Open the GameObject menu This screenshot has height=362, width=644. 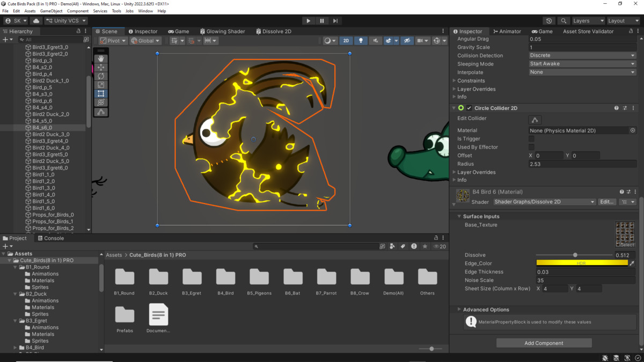[x=51, y=11]
